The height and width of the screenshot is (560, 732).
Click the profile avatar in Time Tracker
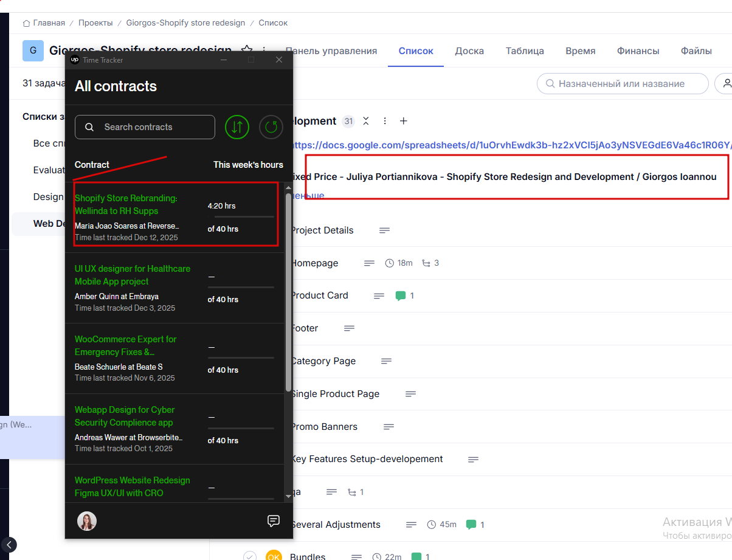pos(87,521)
